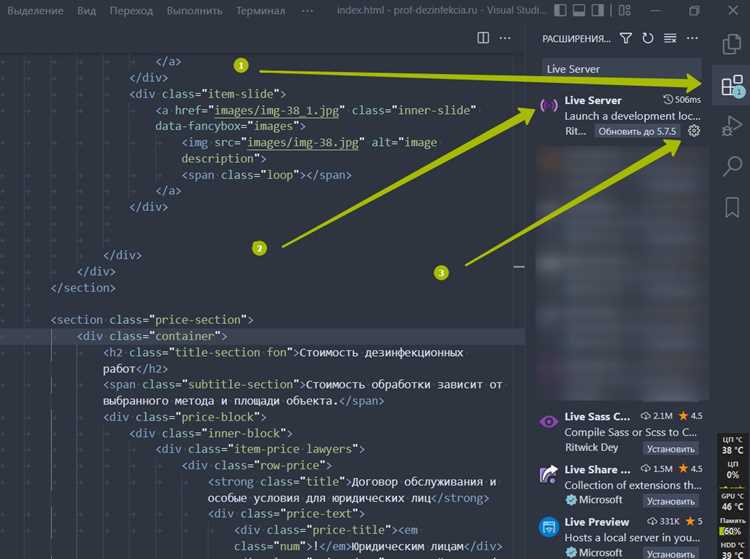Click the section class="price-section" line
The image size is (750, 559).
coord(152,319)
